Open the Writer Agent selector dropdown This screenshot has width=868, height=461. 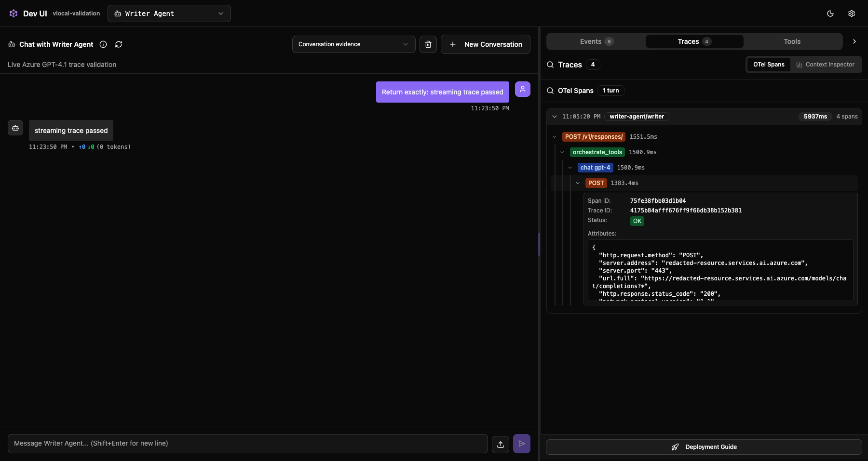(x=169, y=13)
